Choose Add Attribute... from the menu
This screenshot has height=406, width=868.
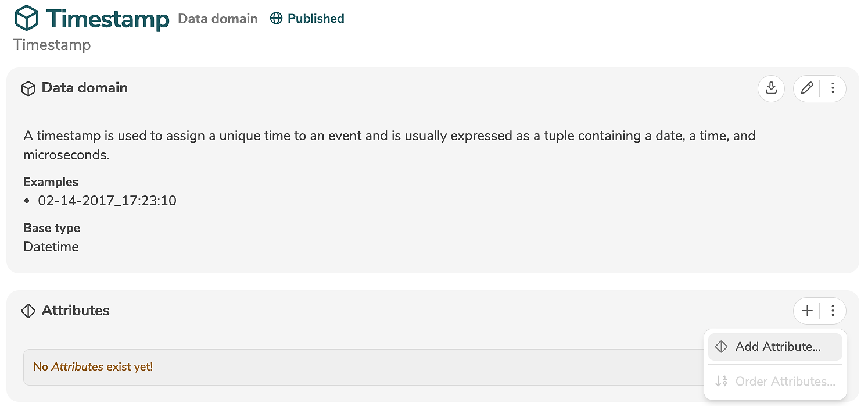777,347
